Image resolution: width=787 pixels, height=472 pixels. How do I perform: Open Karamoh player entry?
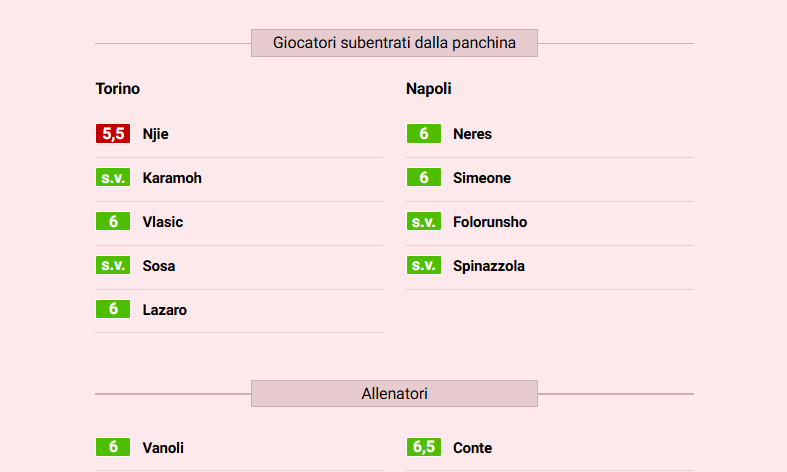point(172,178)
